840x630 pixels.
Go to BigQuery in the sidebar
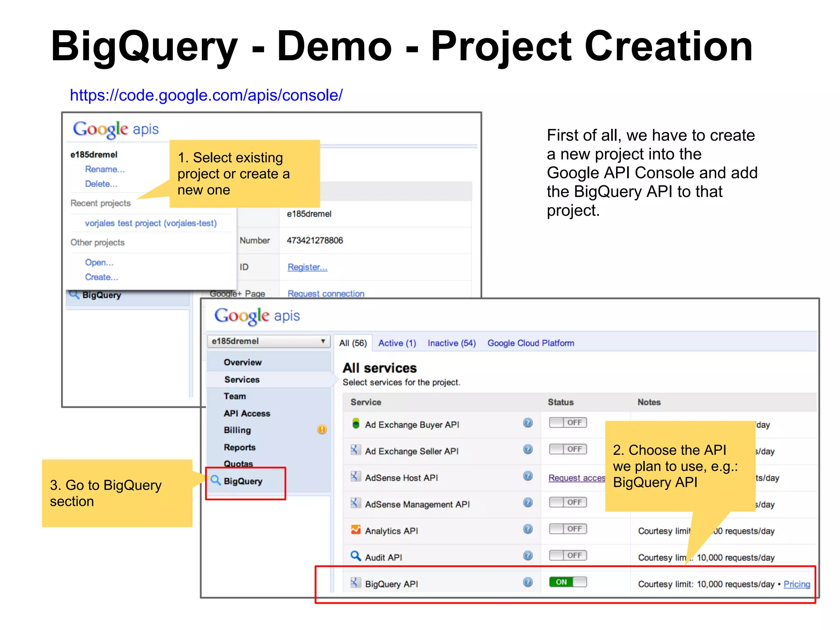(x=243, y=482)
